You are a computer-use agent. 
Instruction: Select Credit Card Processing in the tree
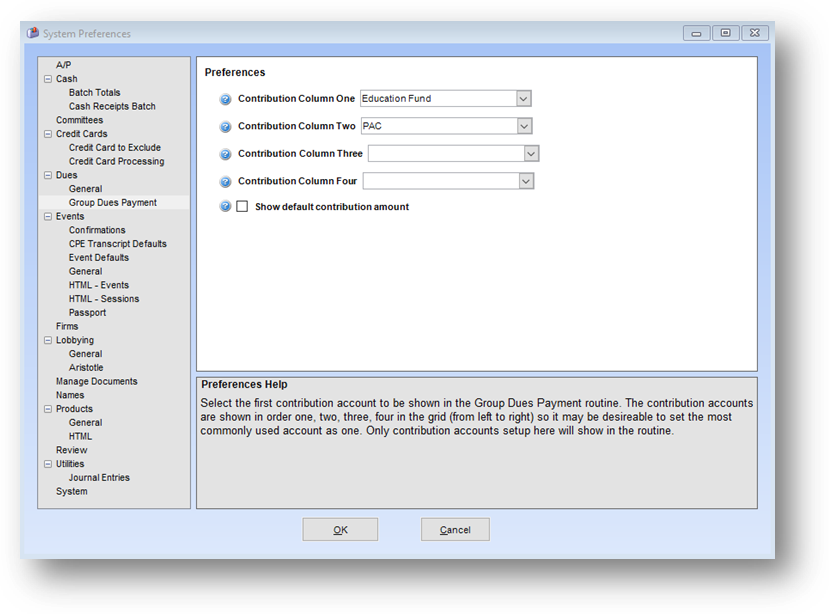pyautogui.click(x=116, y=161)
